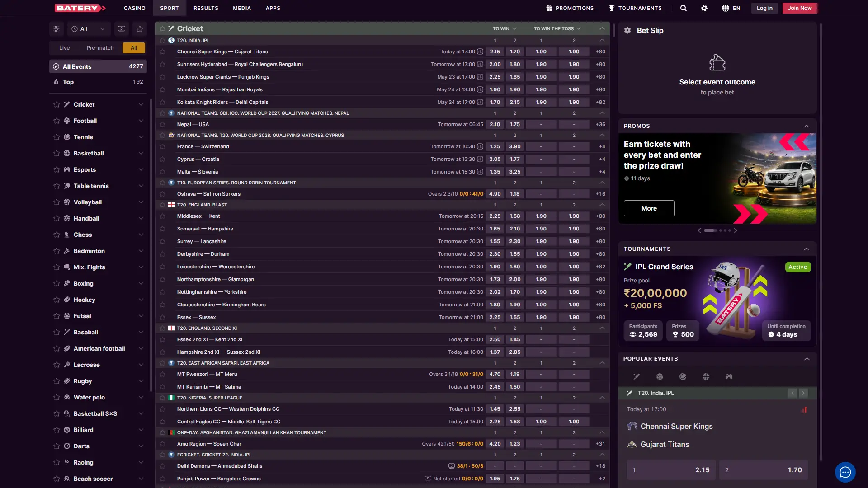The image size is (868, 488).
Task: Switch to the Pre-match tab
Action: pyautogui.click(x=100, y=48)
